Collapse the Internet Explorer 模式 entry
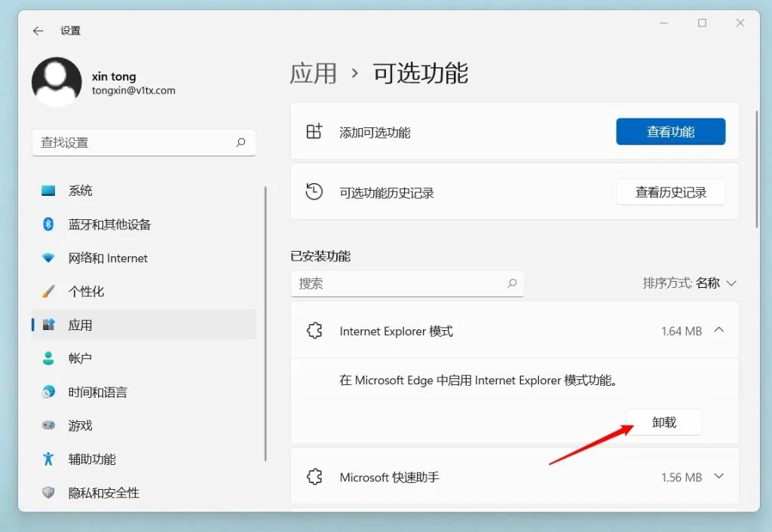 (718, 330)
